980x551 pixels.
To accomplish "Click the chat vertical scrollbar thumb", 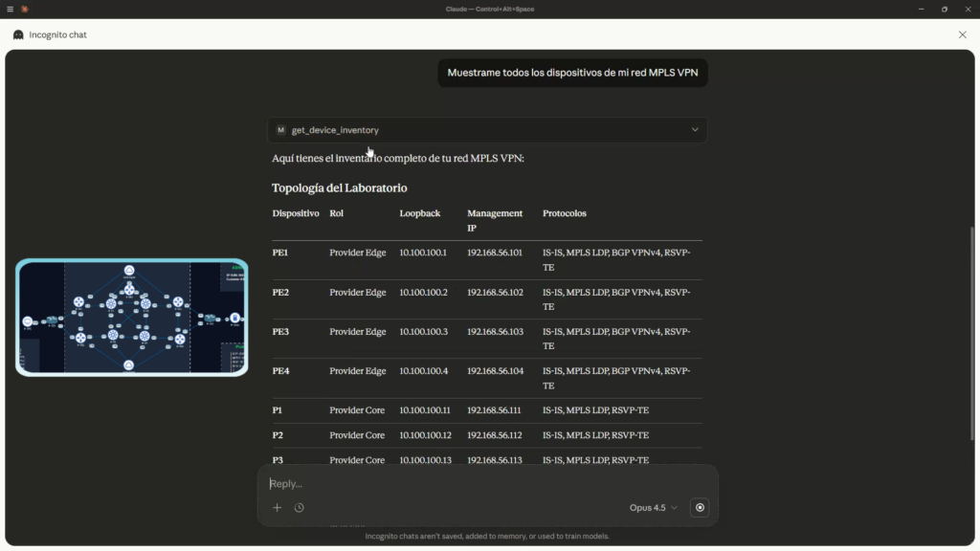I will [972, 306].
